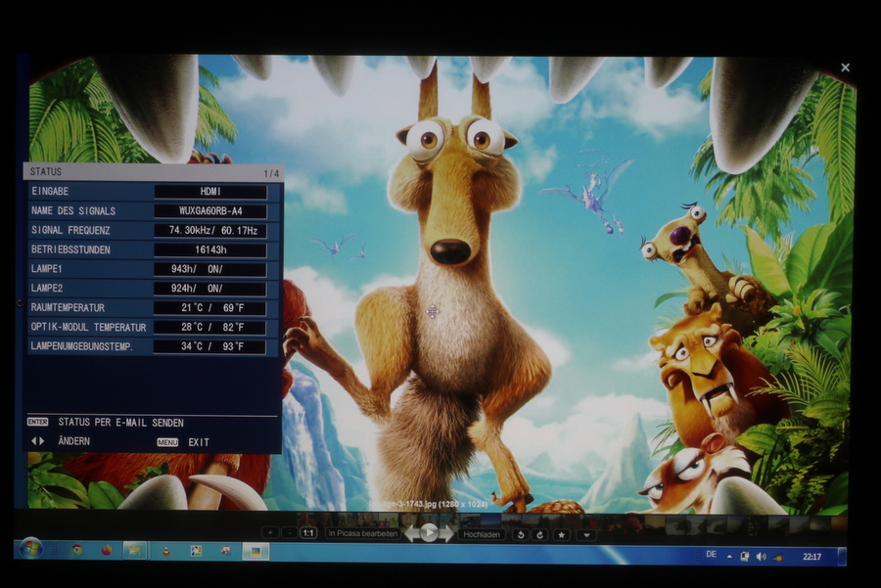Image resolution: width=881 pixels, height=588 pixels.
Task: Toggle the star favorite on this photo
Action: point(561,534)
